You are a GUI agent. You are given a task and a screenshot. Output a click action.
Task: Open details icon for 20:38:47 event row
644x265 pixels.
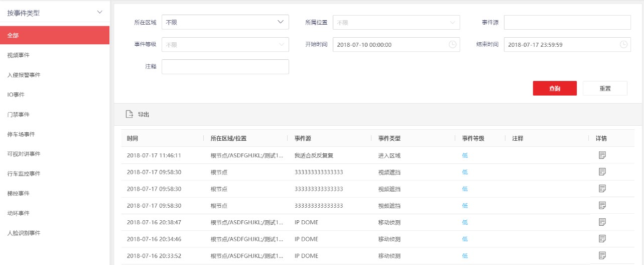[602, 222]
